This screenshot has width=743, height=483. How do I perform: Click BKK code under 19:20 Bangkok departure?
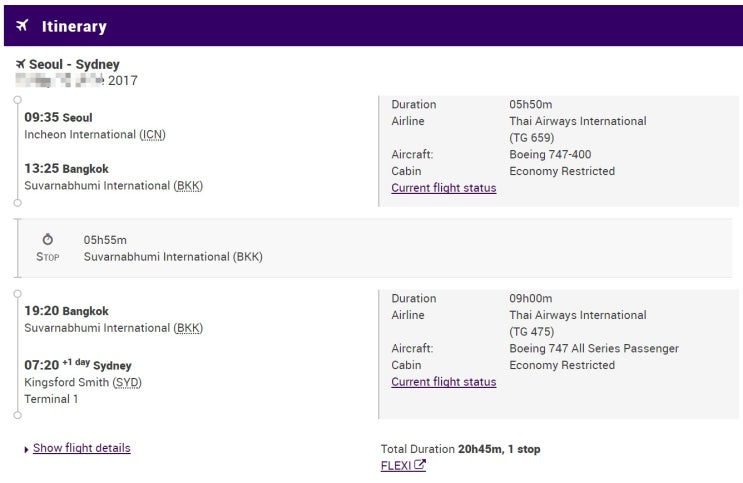click(x=188, y=328)
